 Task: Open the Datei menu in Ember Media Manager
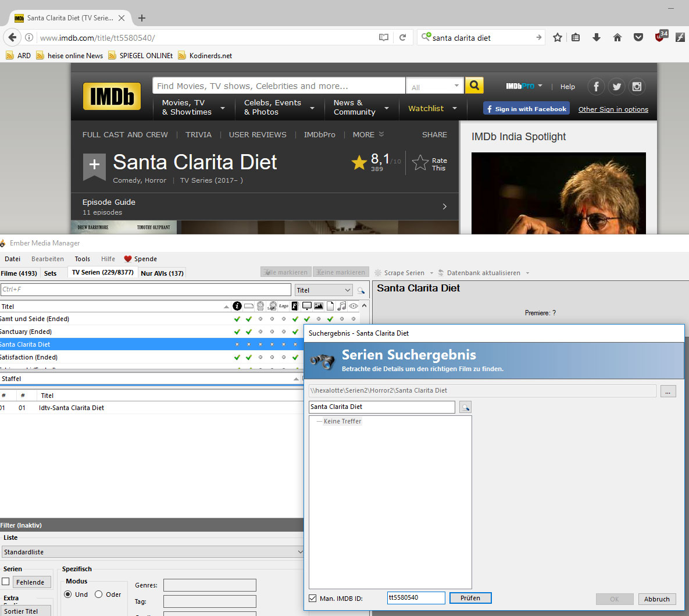tap(12, 259)
